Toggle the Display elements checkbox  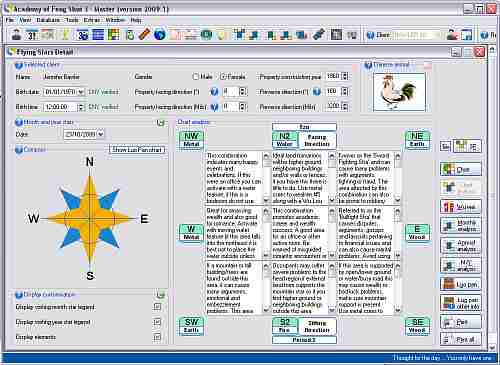click(157, 337)
